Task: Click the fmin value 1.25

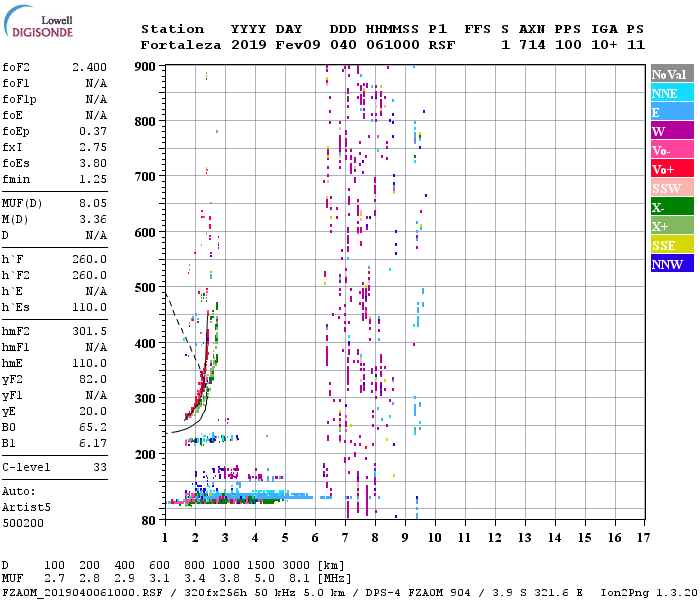Action: [x=93, y=179]
